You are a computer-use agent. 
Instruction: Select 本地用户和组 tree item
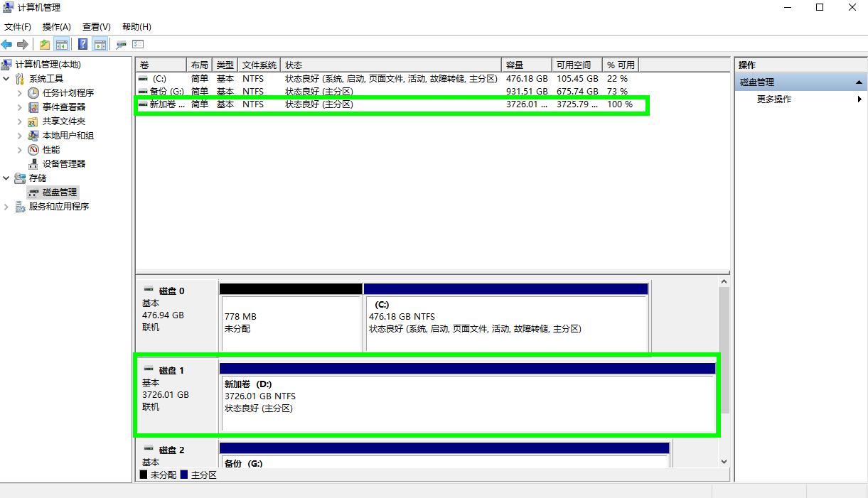[68, 136]
